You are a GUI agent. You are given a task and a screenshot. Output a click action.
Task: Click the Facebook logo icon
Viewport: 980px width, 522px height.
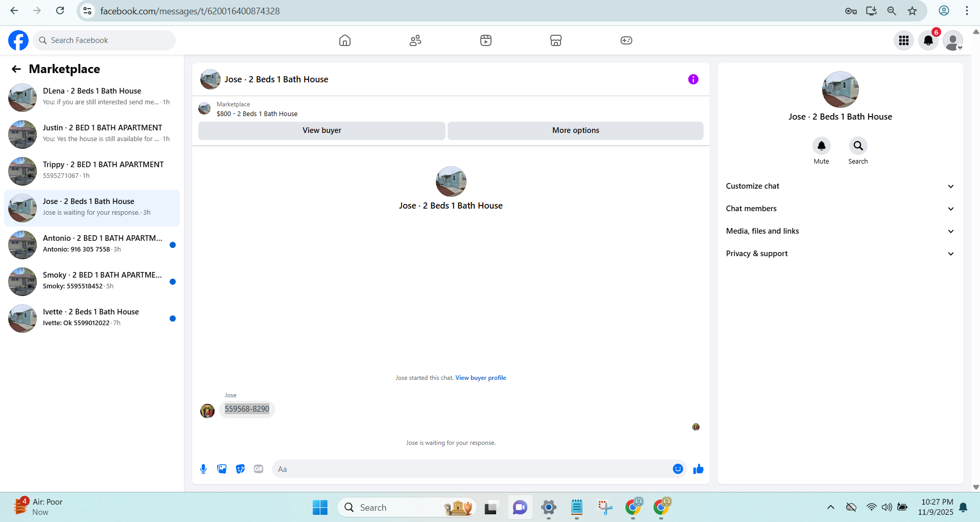point(18,40)
